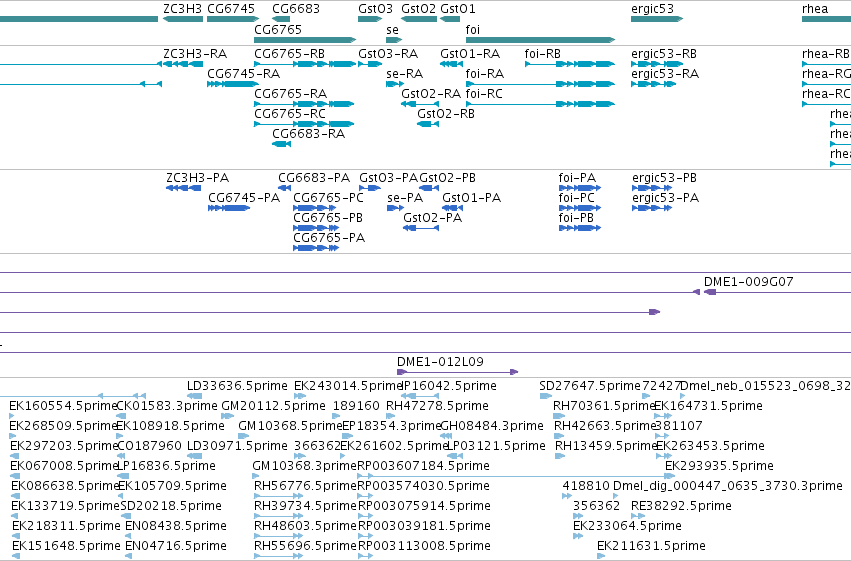This screenshot has height=561, width=851.
Task: Open EST LP03121.5prime
Action: (x=454, y=456)
